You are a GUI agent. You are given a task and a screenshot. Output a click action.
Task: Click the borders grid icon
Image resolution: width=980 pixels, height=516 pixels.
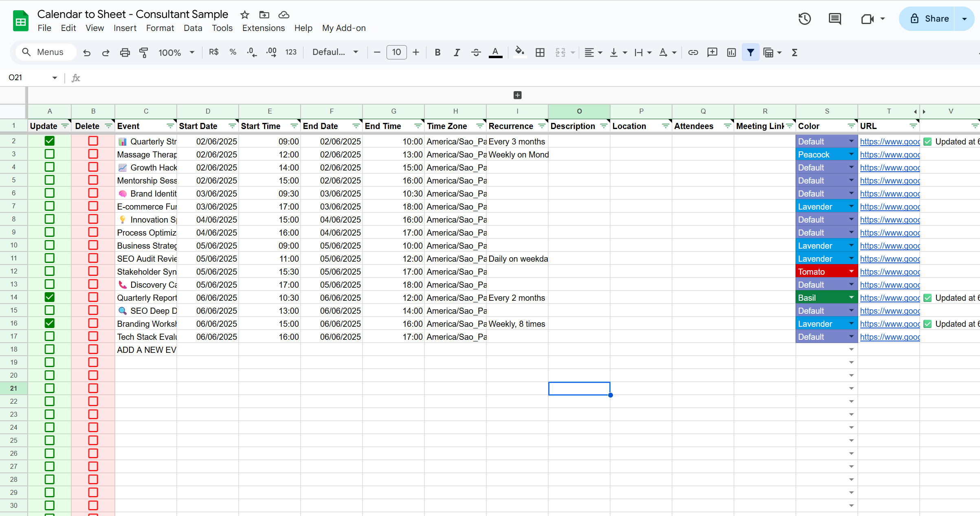click(540, 52)
